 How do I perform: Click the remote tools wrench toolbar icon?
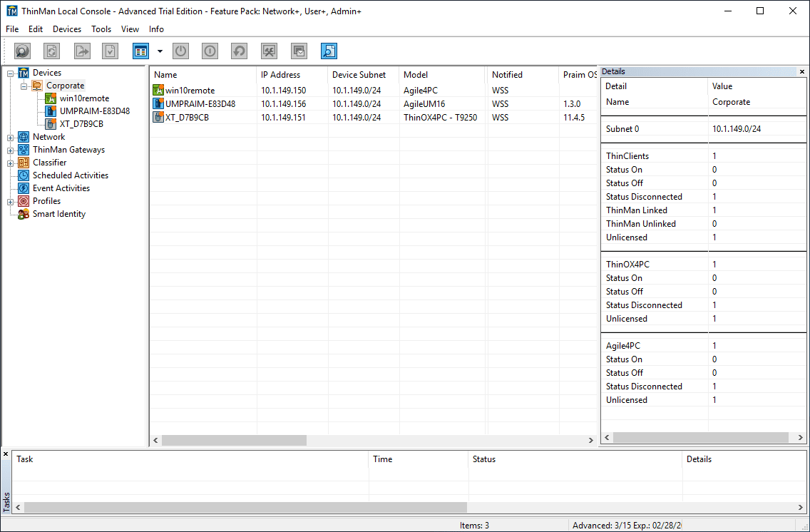point(269,51)
